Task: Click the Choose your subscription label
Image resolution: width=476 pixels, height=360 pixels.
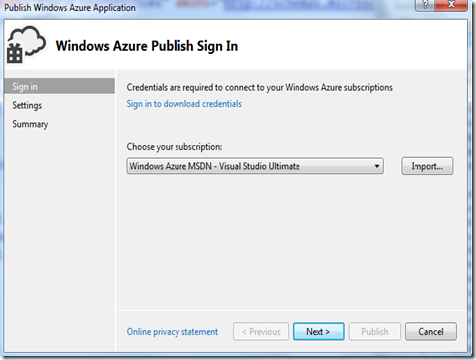Action: tap(174, 147)
